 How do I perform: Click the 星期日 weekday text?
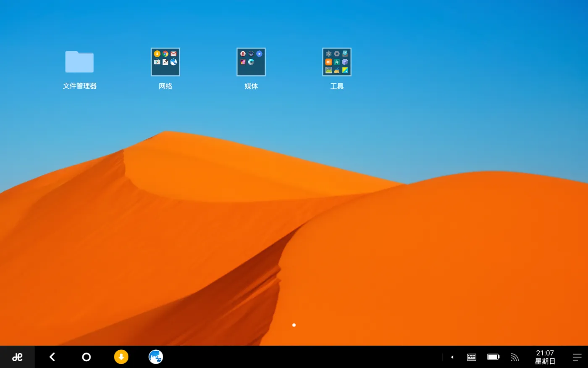pyautogui.click(x=545, y=361)
